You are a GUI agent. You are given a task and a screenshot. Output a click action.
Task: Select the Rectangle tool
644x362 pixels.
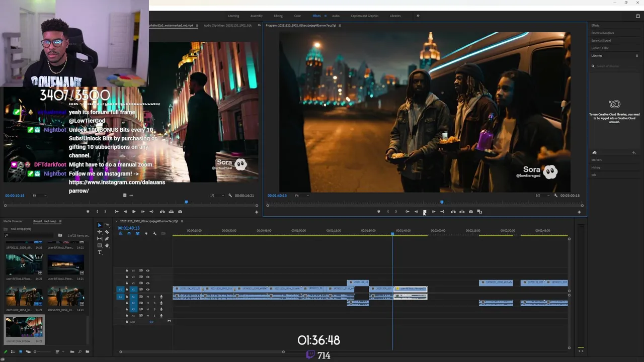pos(100,245)
